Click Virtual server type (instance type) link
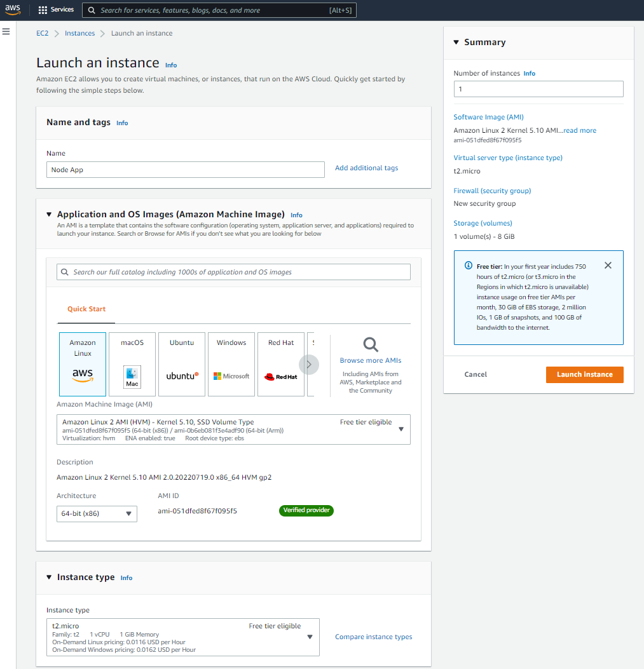 508,158
